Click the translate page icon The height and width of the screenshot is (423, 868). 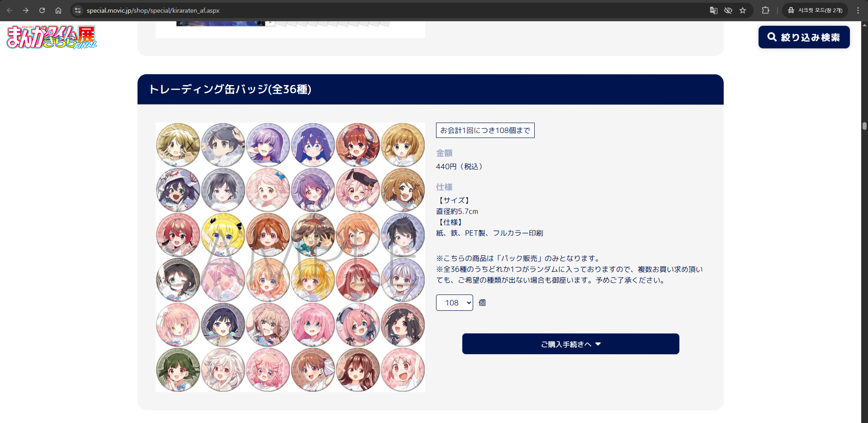(713, 10)
